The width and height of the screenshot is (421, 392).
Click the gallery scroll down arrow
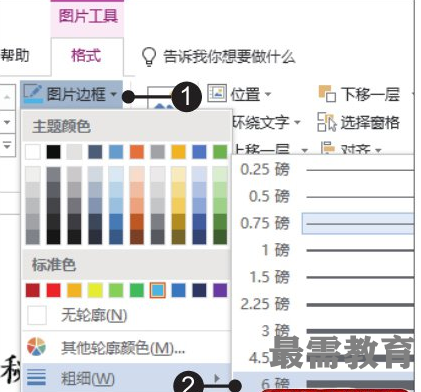[7, 122]
